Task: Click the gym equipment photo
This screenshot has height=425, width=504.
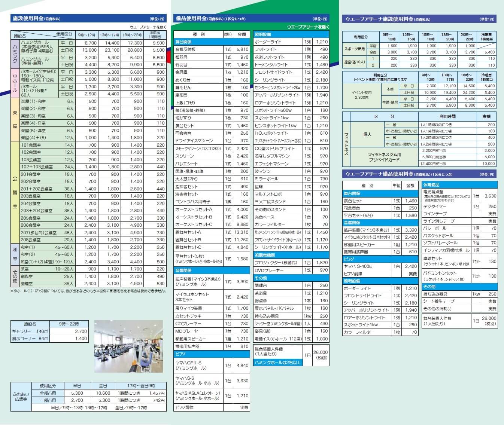Action: click(128, 346)
